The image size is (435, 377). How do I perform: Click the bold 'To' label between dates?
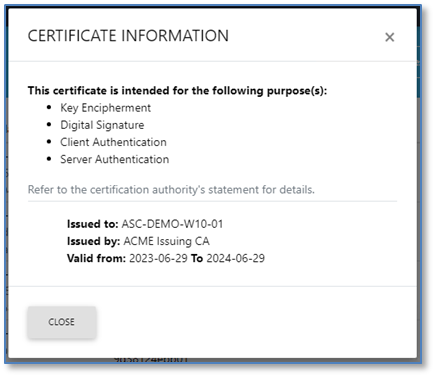point(197,258)
